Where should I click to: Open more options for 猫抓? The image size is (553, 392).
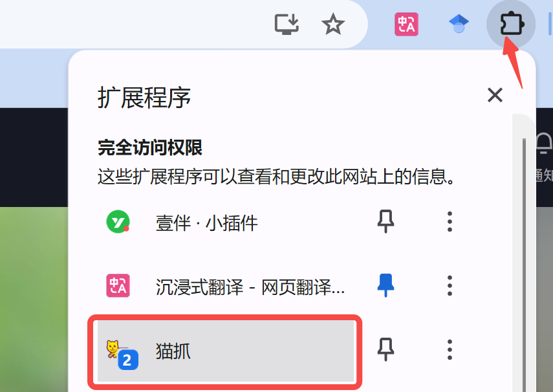pyautogui.click(x=450, y=349)
